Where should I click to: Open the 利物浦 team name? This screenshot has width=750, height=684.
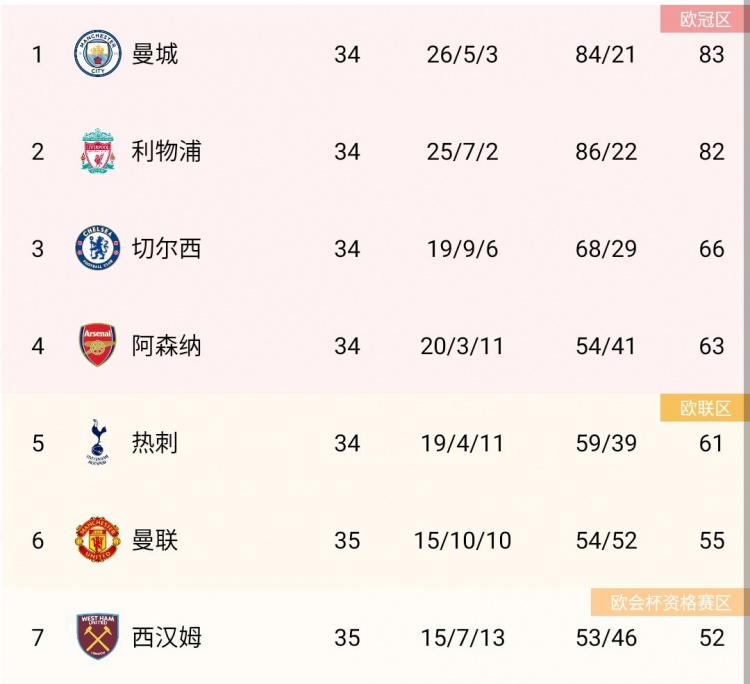[x=166, y=151]
